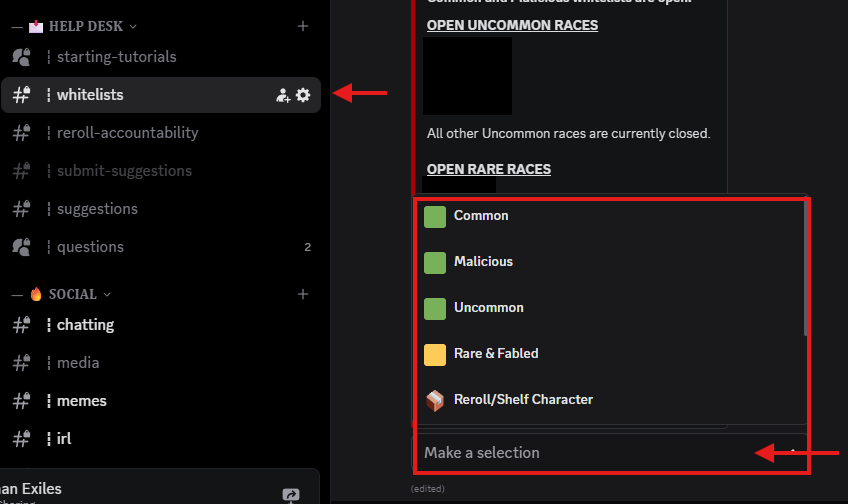
Task: Collapse the HELP DESK category
Action: coord(85,26)
